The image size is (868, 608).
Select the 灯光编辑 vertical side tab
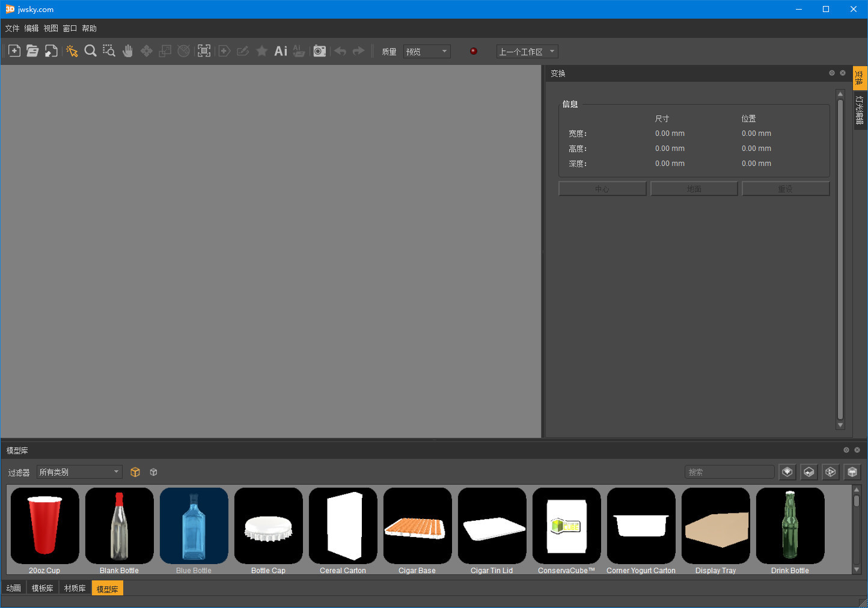click(x=860, y=110)
